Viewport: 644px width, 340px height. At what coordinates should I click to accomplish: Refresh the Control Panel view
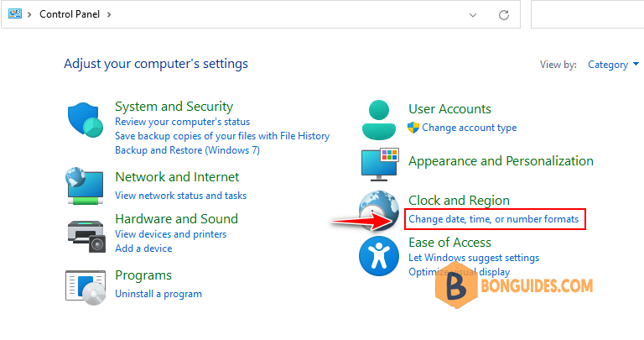504,15
